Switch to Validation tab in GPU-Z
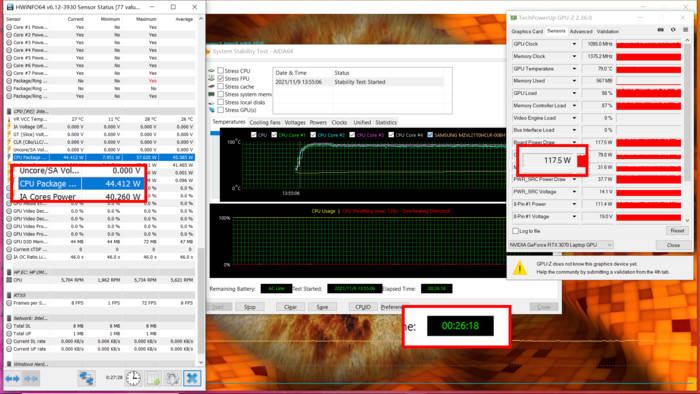Viewport: 700px width, 394px height. (608, 32)
